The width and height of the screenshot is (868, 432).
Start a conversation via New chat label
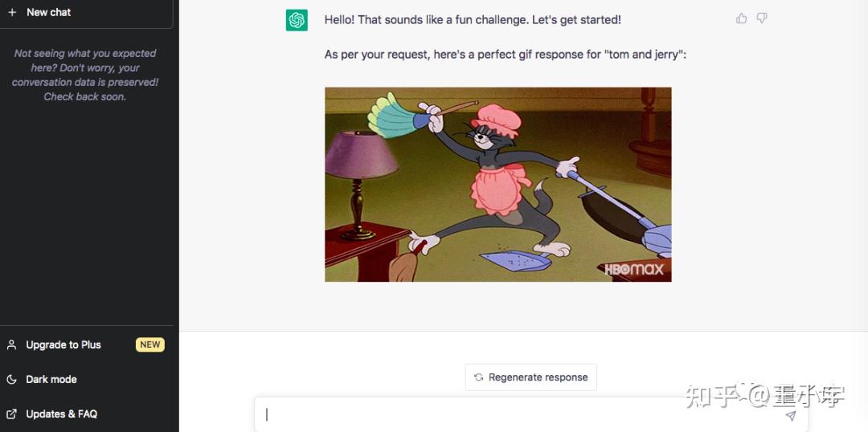point(49,12)
